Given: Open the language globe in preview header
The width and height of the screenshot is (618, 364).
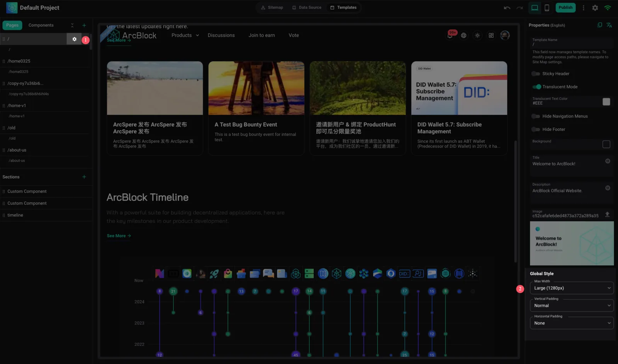Looking at the screenshot, I should click(x=463, y=36).
